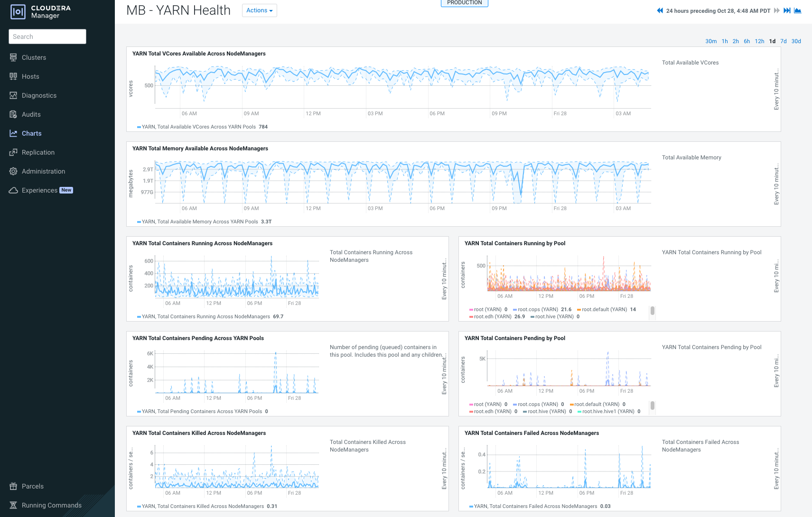Open the Parcels page
Viewport: 812px width, 517px height.
click(x=32, y=486)
